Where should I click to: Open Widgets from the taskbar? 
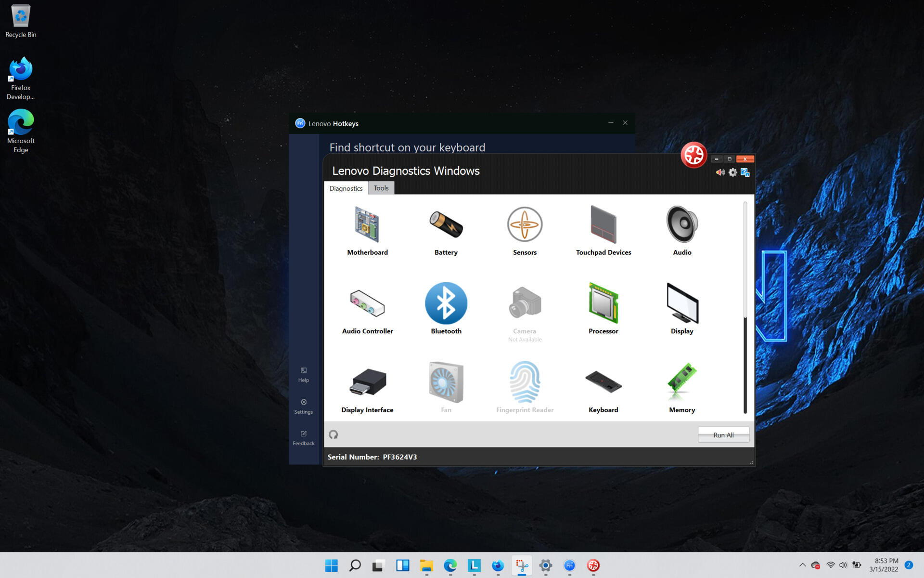(x=403, y=565)
